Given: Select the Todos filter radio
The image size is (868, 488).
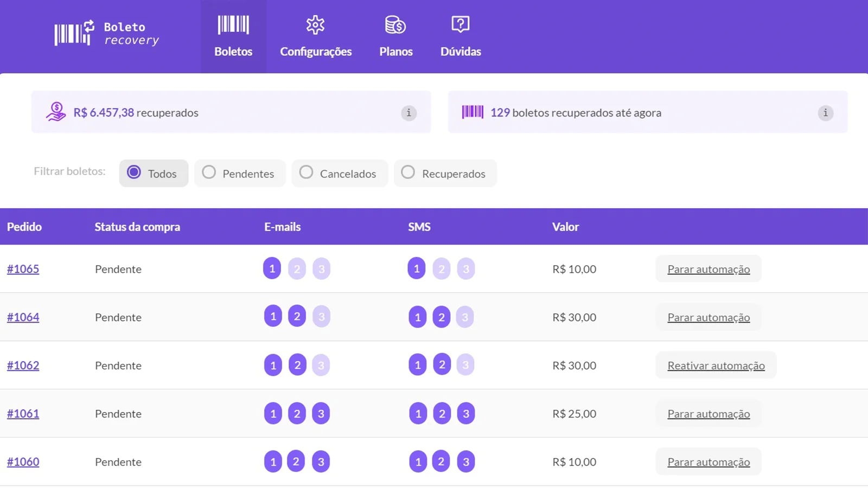Looking at the screenshot, I should tap(134, 172).
